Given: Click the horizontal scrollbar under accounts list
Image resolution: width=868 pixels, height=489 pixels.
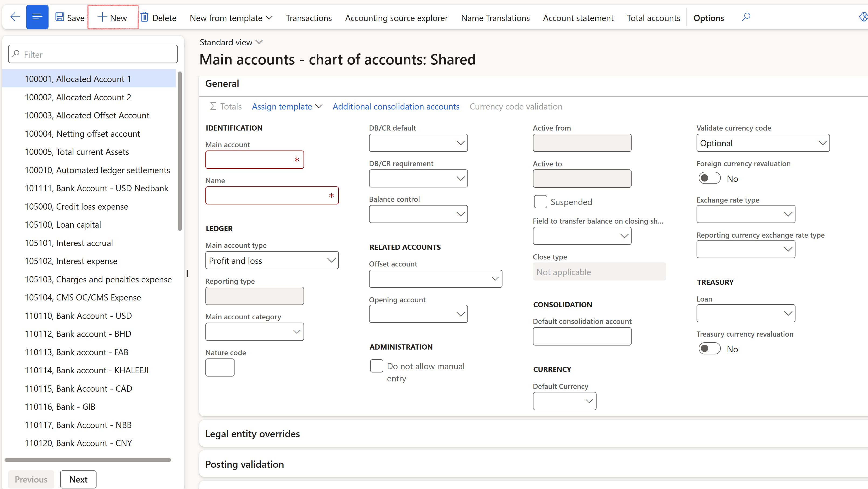Looking at the screenshot, I should pos(88,460).
